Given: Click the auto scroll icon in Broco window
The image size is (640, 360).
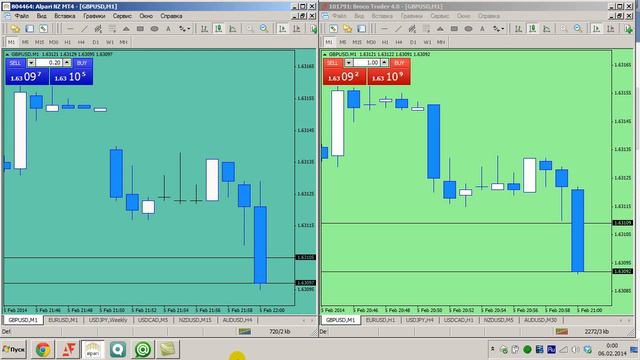Looking at the screenshot, I should tap(596, 29).
